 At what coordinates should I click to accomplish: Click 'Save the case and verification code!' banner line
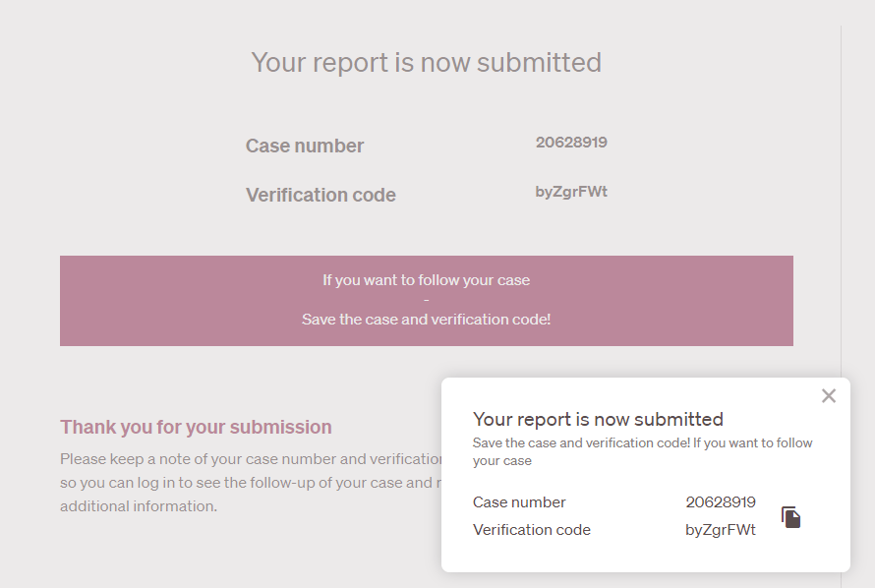pos(426,320)
